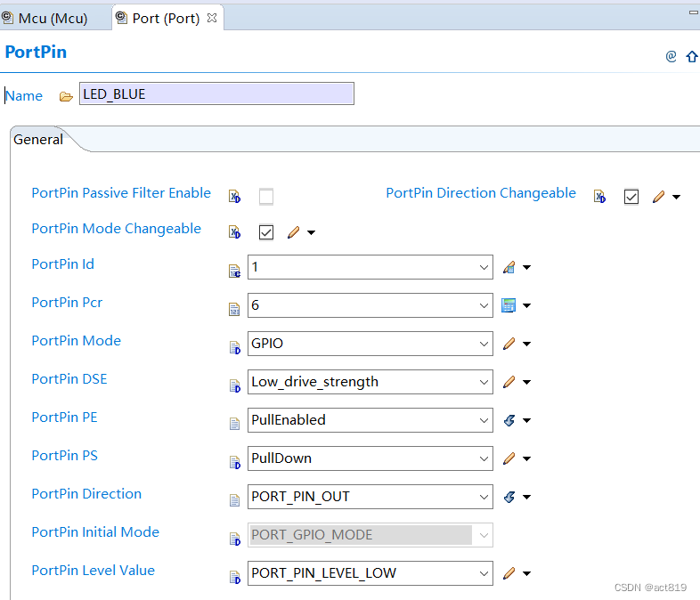700x600 pixels.
Task: Uncheck PortPin Mode Changeable checkbox
Action: tap(266, 232)
